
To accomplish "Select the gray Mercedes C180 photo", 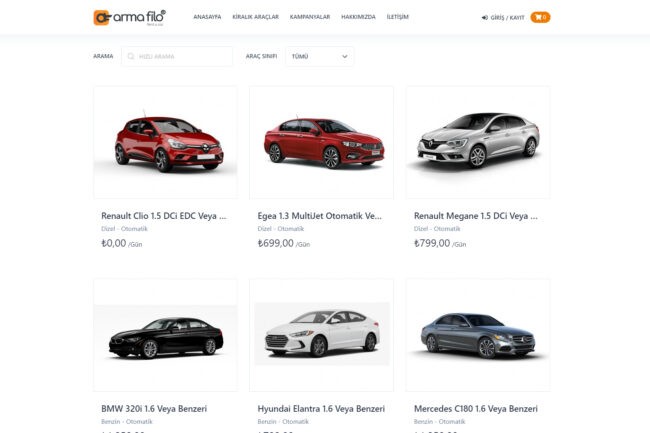I will click(x=477, y=334).
